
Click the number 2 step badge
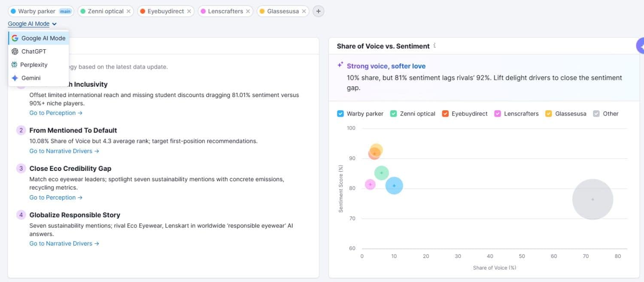21,130
